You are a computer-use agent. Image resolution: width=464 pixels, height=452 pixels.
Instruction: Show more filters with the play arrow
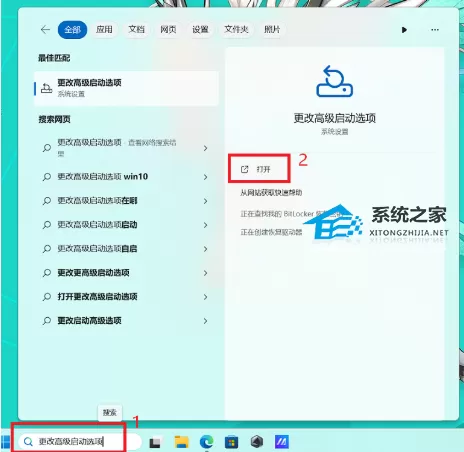404,30
